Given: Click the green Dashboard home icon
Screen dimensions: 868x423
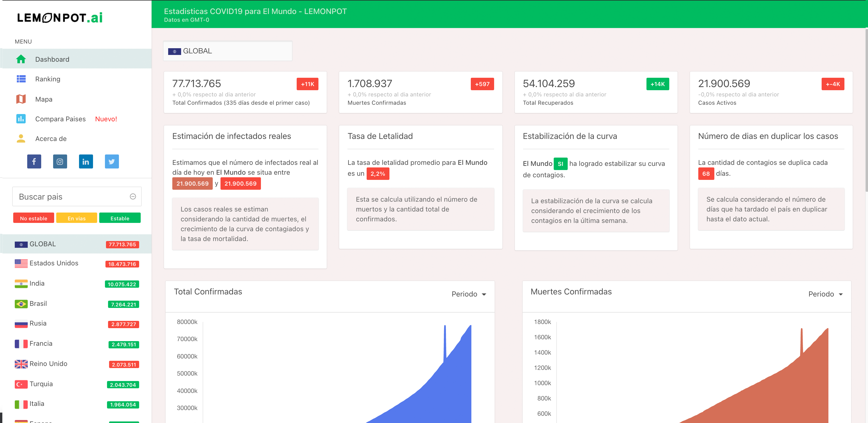Looking at the screenshot, I should (x=21, y=59).
